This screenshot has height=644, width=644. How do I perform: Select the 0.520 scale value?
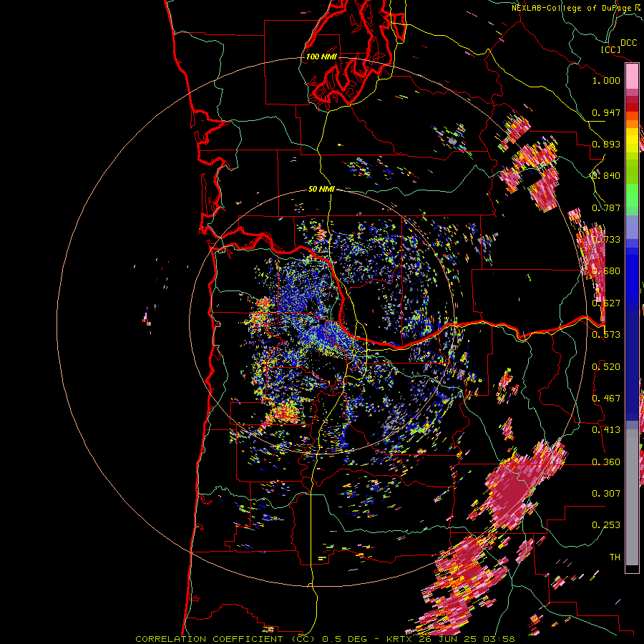606,367
